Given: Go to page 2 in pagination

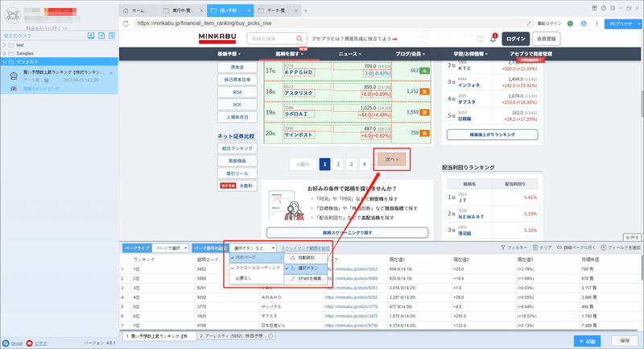Looking at the screenshot, I should click(338, 164).
